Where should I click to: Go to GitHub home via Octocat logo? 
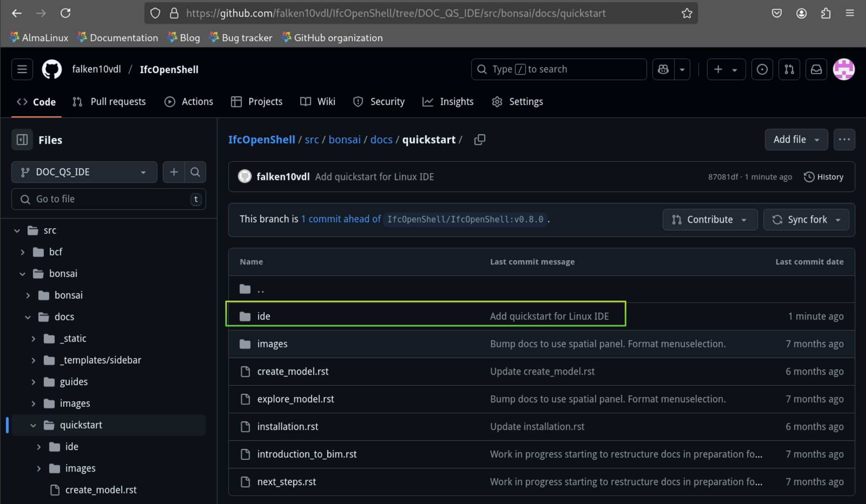click(x=52, y=69)
